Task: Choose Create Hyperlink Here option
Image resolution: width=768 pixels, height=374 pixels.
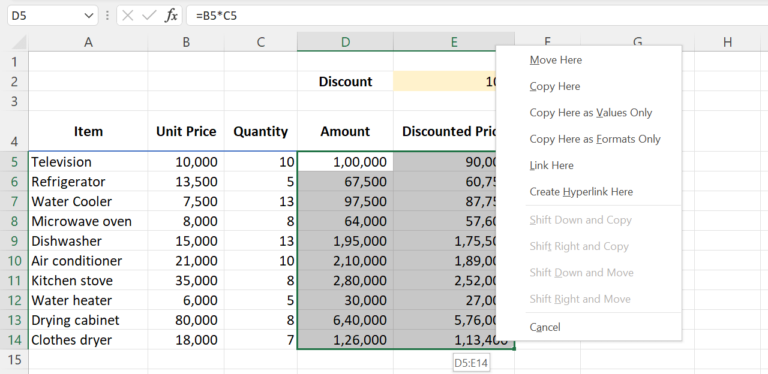Action: [x=581, y=192]
